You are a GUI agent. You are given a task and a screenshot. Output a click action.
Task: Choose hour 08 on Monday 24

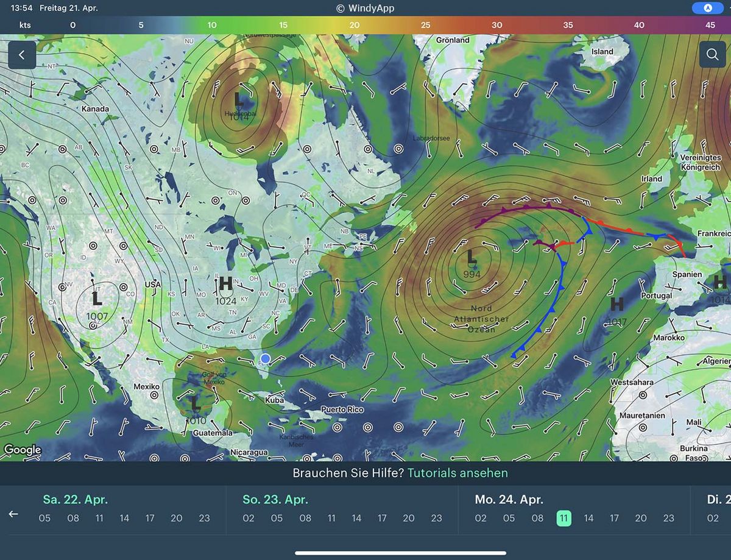pos(537,518)
